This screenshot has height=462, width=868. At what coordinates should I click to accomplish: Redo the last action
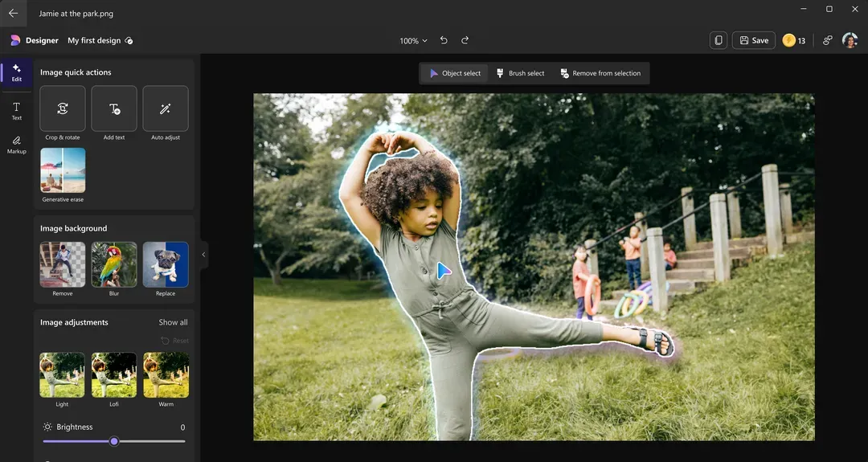465,40
